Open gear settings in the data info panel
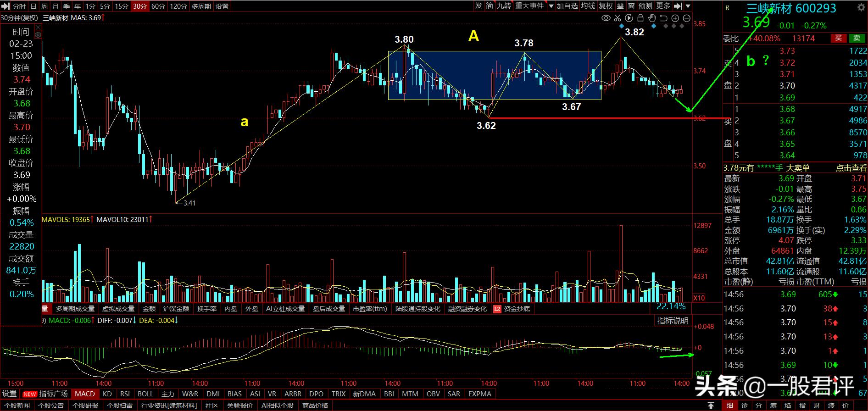868x411 pixels. 38,35
